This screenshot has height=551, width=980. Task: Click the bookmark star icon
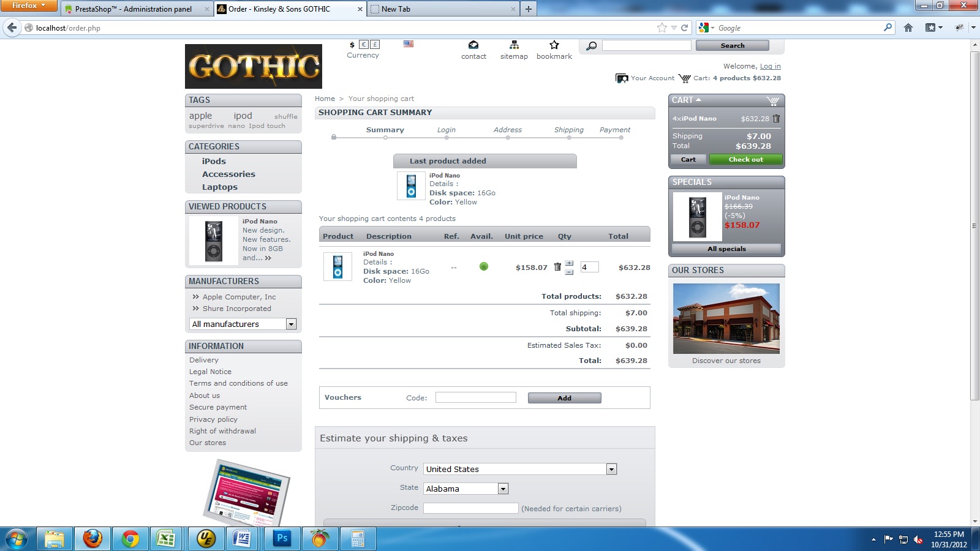pyautogui.click(x=554, y=45)
